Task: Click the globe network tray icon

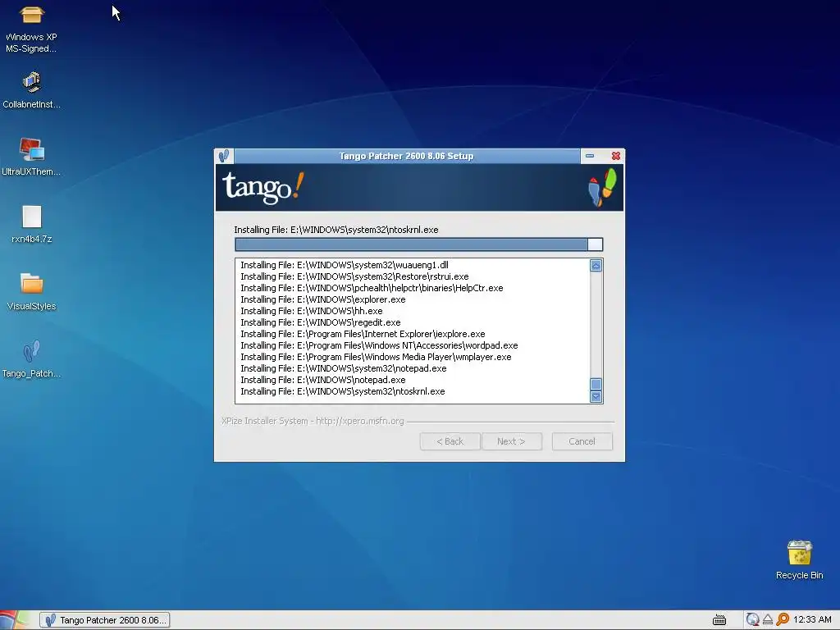Action: coord(753,620)
